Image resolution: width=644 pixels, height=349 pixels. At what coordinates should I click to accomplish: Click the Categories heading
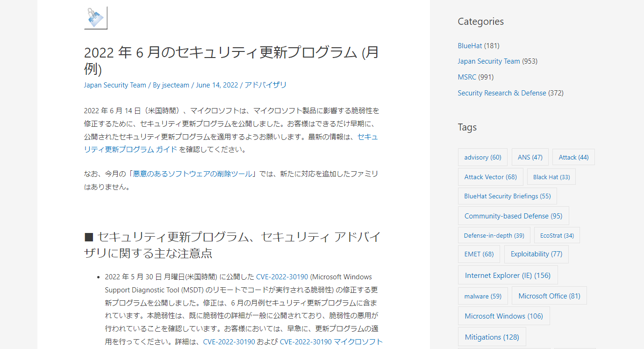(480, 22)
